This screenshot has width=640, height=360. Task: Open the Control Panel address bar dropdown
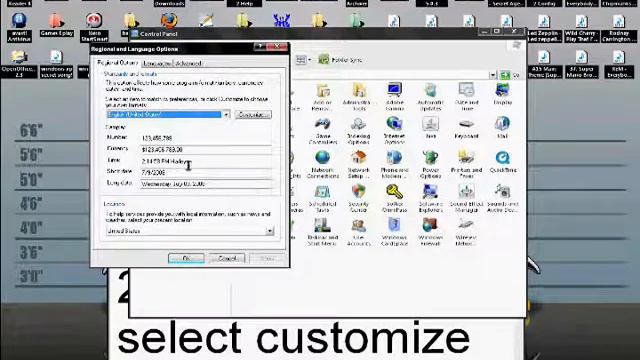point(493,75)
